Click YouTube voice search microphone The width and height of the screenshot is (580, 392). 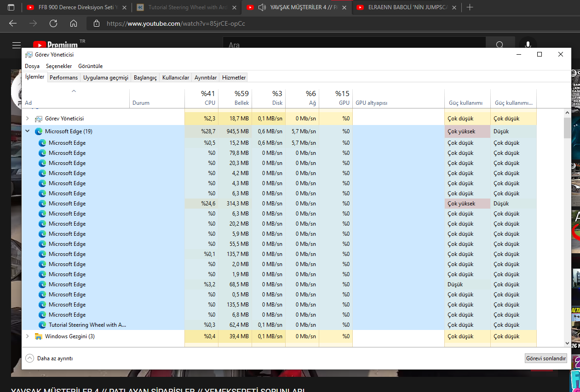point(528,45)
